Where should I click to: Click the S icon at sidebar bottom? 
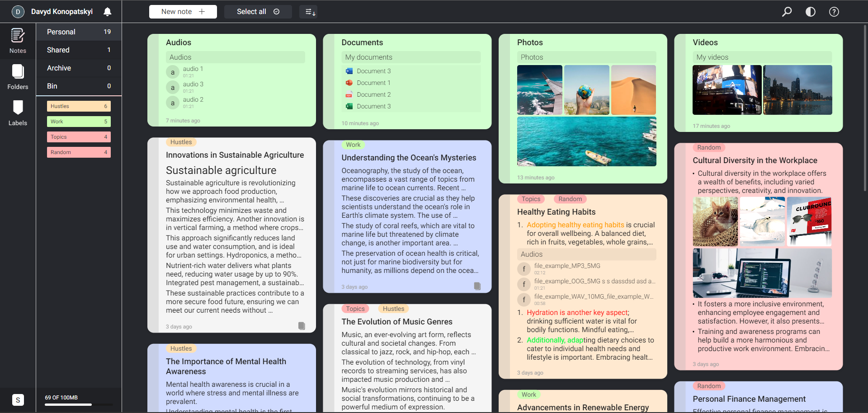click(18, 400)
